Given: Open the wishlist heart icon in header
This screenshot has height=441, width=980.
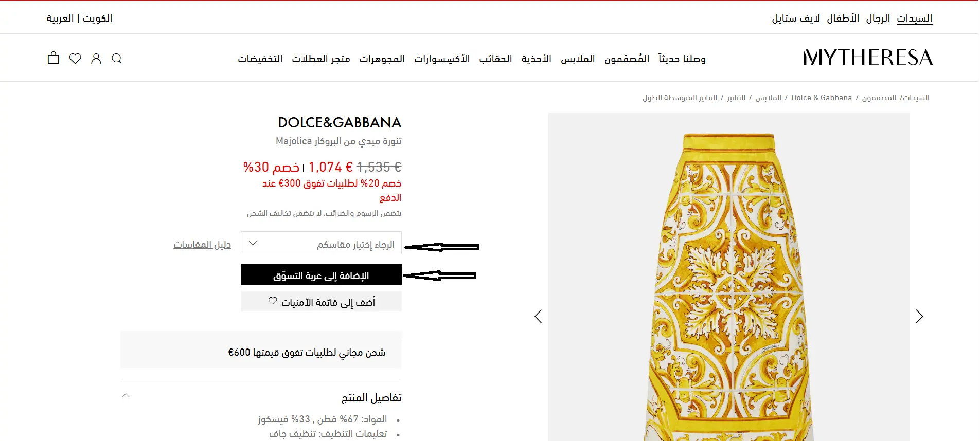Looking at the screenshot, I should coord(75,59).
